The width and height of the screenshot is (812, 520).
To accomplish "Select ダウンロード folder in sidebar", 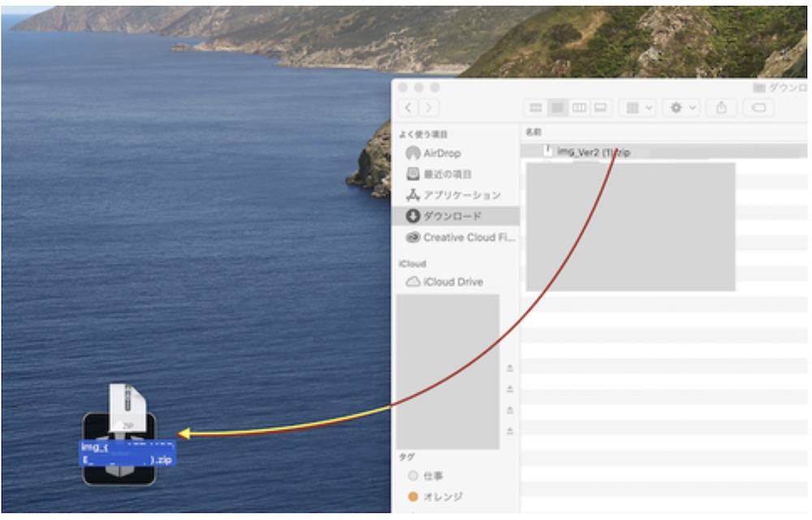I will (x=456, y=216).
